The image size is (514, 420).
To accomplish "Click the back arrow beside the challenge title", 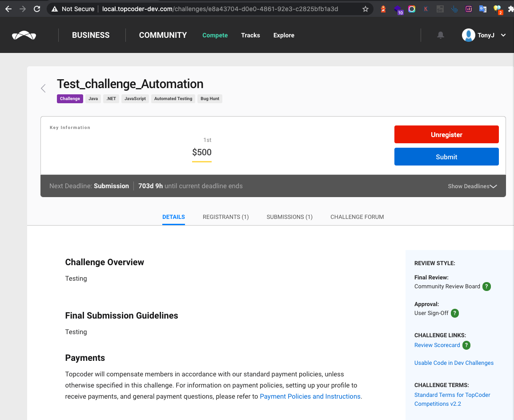I will click(43, 88).
